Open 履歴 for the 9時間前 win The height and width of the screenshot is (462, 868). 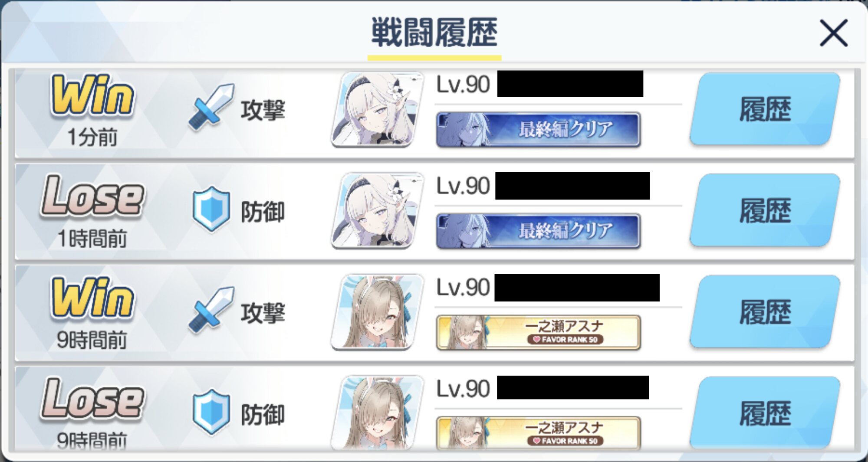tap(765, 312)
